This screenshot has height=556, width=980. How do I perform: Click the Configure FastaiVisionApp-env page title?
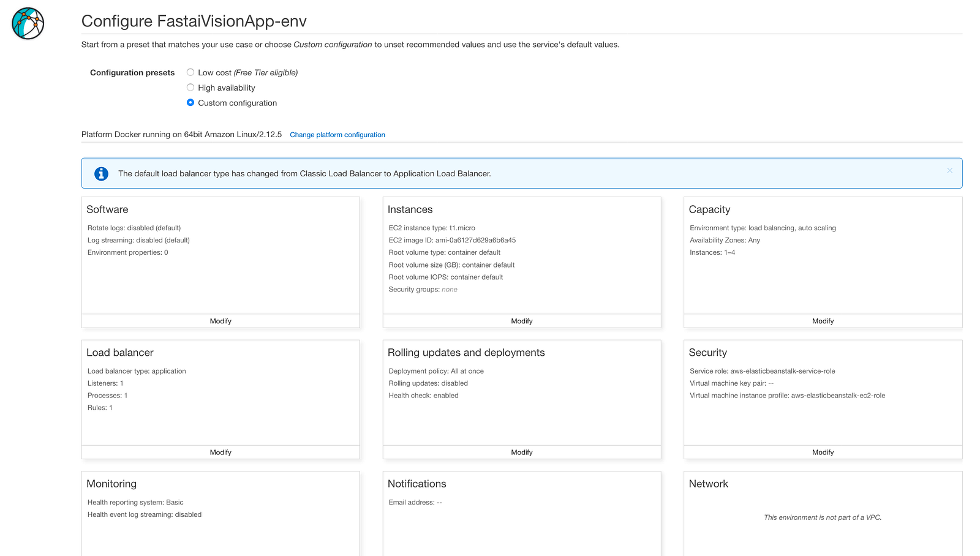click(194, 21)
